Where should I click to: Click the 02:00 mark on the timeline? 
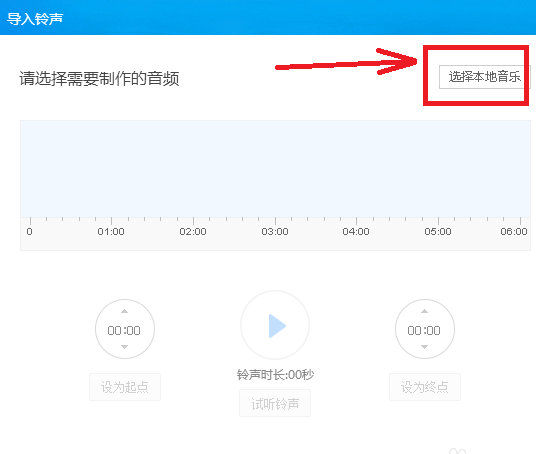tap(193, 231)
